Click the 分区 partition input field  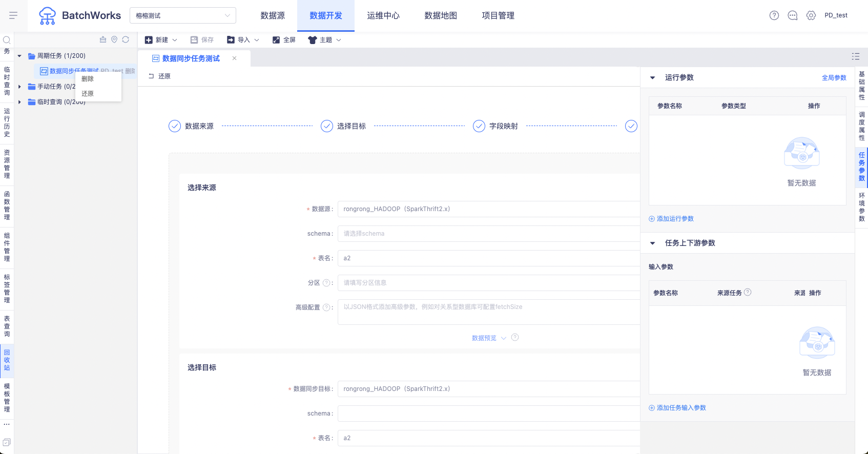[489, 283]
